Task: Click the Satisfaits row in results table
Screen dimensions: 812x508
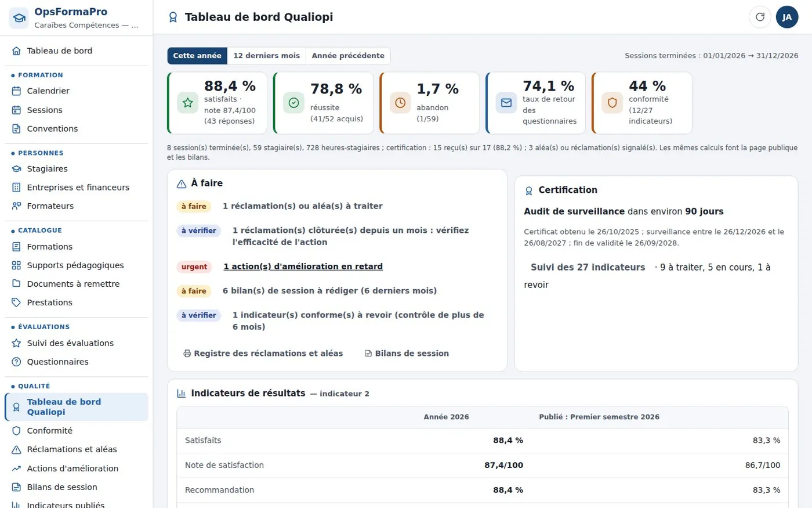Action: pos(483,441)
